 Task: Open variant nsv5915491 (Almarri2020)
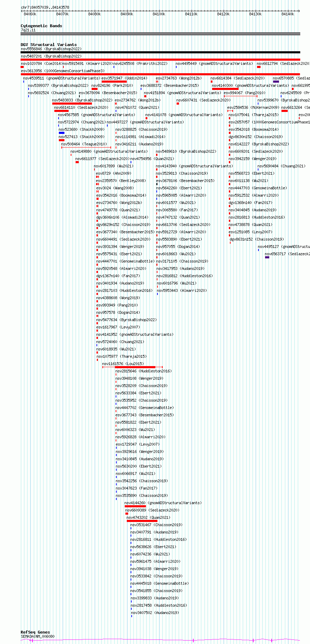(88, 64)
